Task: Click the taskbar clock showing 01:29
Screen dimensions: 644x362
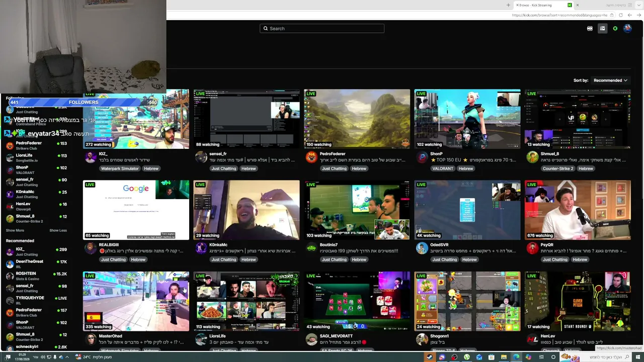Action: click(21, 357)
